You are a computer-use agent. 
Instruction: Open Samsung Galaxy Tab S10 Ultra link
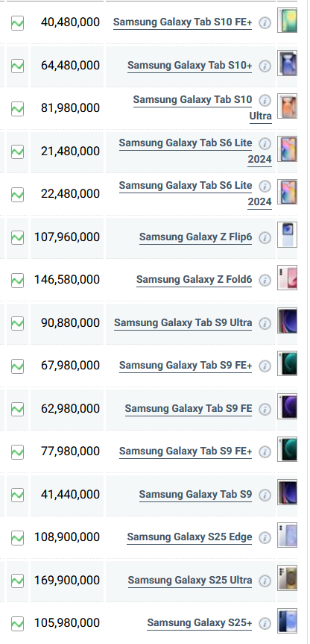tap(203, 107)
